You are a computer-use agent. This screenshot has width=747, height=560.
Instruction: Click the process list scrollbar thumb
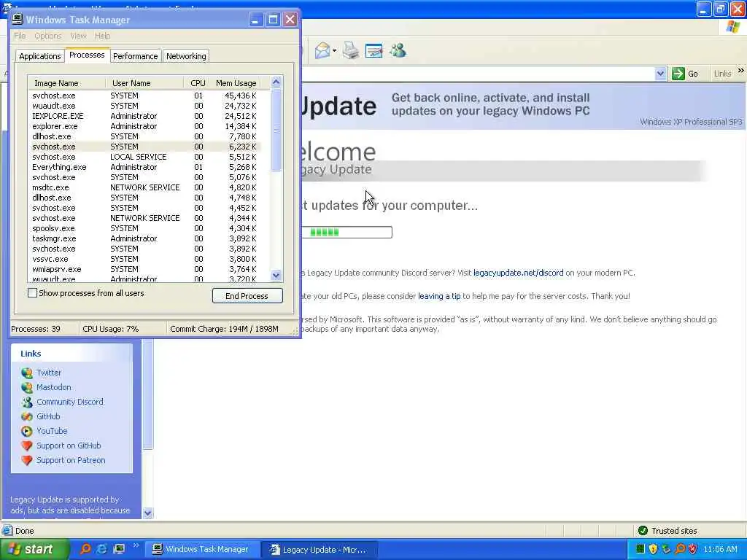[x=276, y=129]
